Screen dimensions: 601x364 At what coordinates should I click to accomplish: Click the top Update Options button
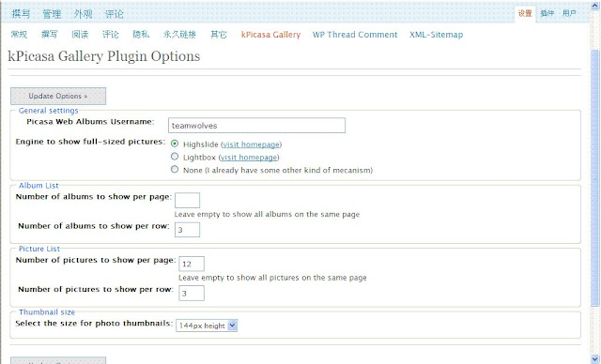pos(58,96)
